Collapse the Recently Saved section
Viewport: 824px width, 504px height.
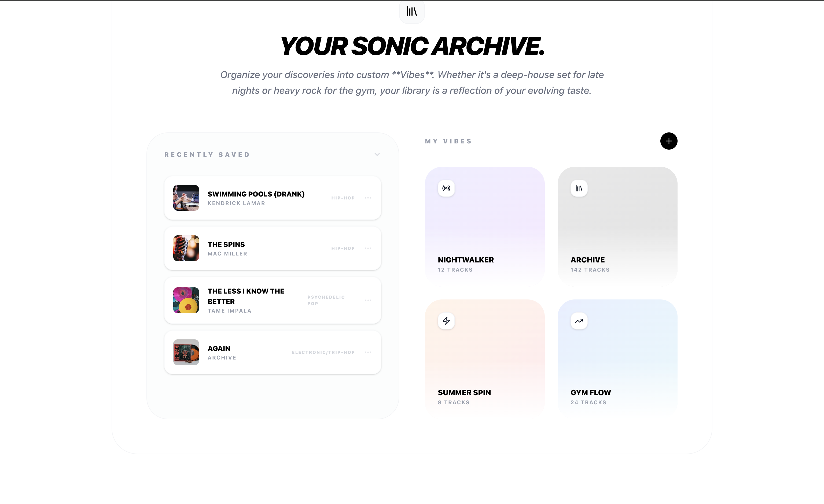point(377,154)
